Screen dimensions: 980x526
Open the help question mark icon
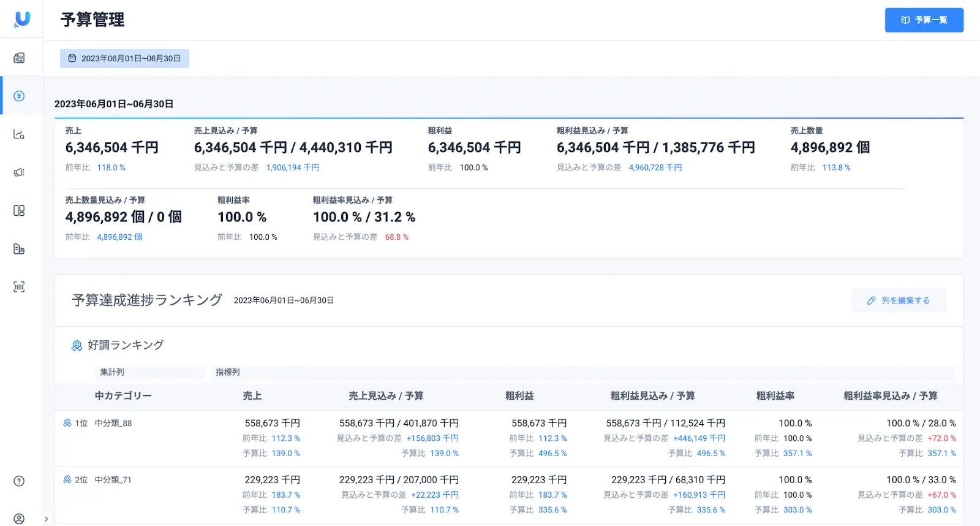19,481
